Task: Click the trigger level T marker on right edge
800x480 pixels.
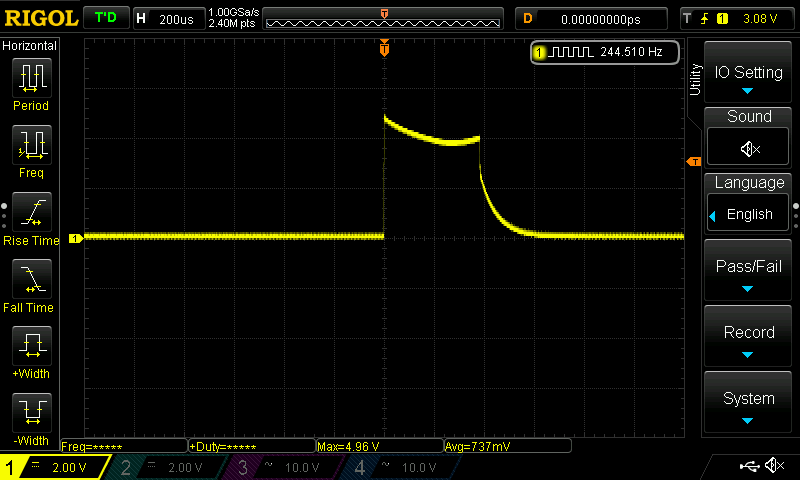Action: [x=693, y=162]
